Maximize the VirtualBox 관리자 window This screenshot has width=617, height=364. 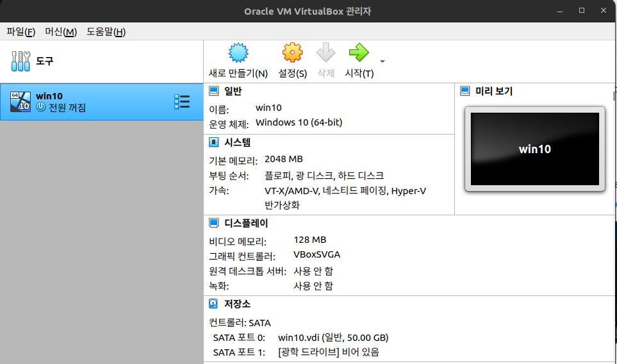tap(582, 11)
